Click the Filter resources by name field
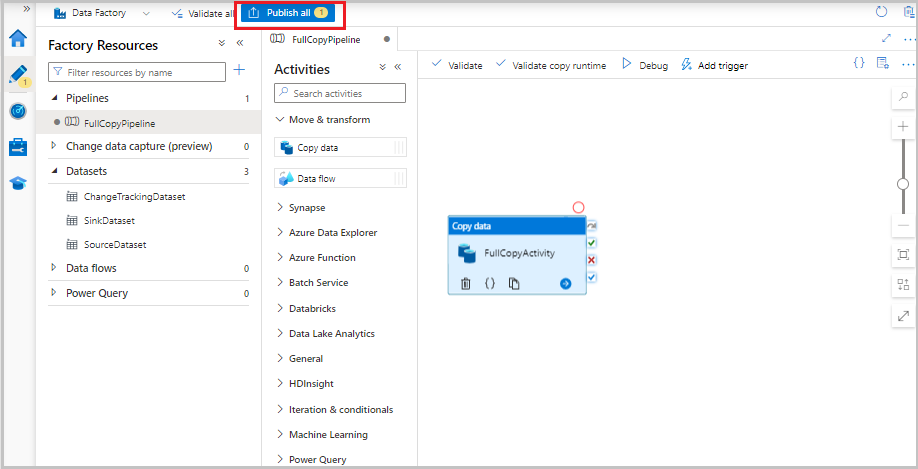The height and width of the screenshot is (469, 918). pyautogui.click(x=137, y=73)
